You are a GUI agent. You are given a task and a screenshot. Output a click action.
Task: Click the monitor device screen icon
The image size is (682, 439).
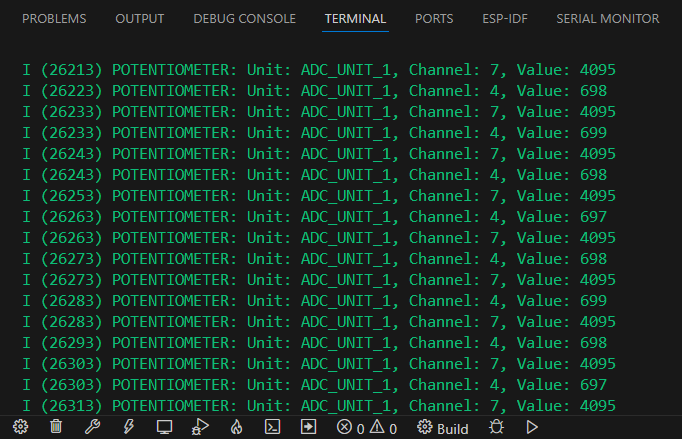click(x=164, y=427)
